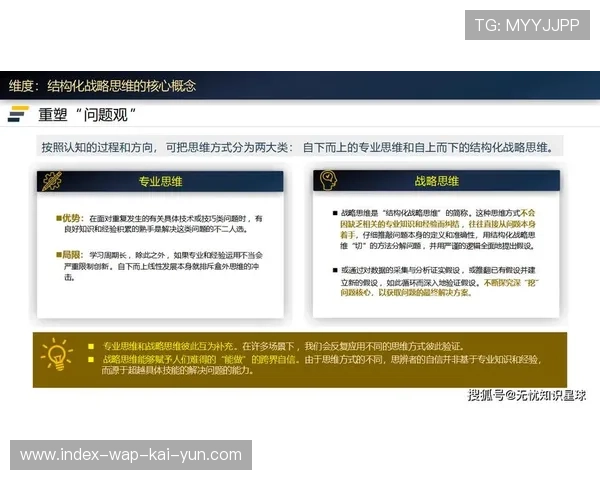Select the title 维度：结构化战略思维的核心概念

click(102, 86)
